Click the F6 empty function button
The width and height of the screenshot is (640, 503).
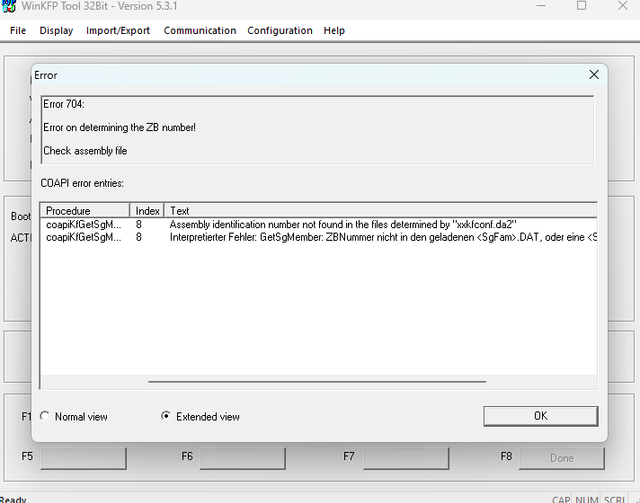(242, 458)
